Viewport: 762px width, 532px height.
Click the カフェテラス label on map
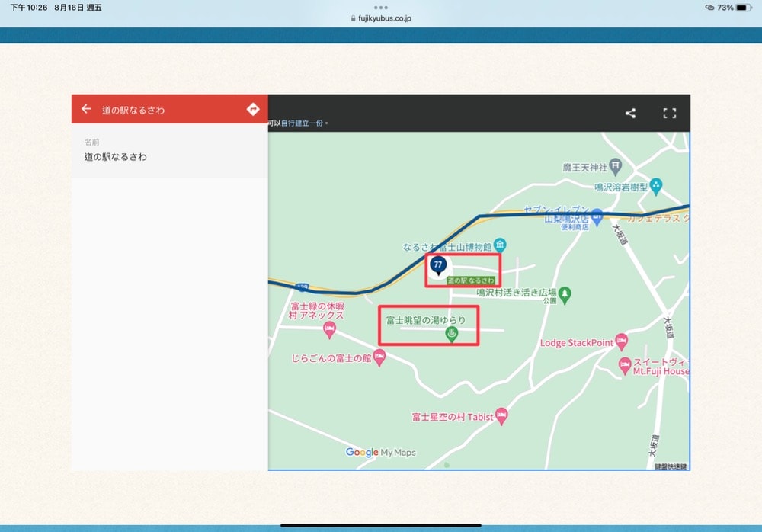[x=658, y=218]
